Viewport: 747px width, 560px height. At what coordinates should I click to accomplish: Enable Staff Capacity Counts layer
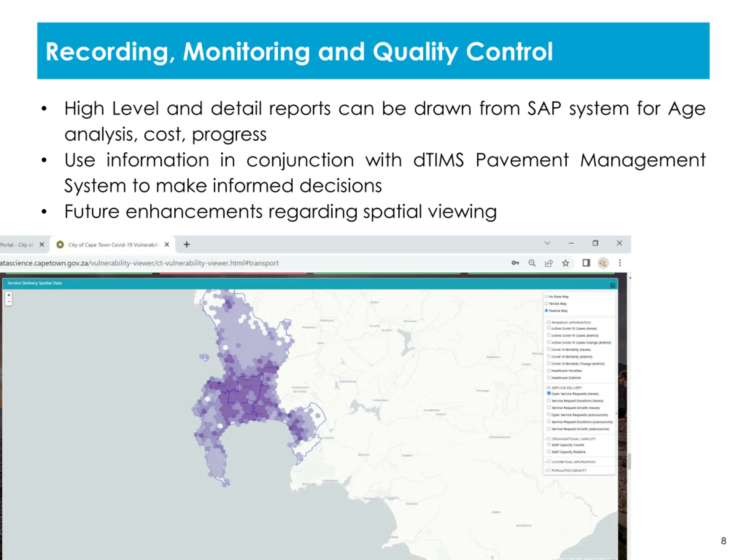(549, 444)
